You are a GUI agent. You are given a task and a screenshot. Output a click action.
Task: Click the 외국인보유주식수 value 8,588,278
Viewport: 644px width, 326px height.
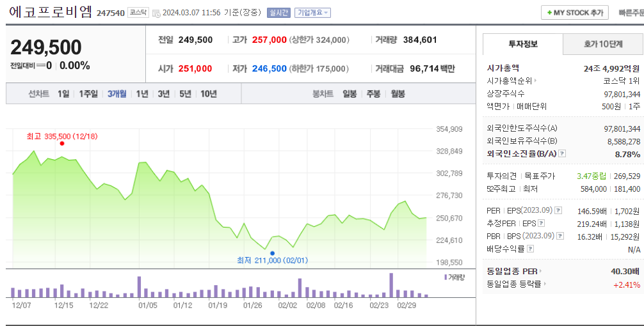[x=624, y=141]
